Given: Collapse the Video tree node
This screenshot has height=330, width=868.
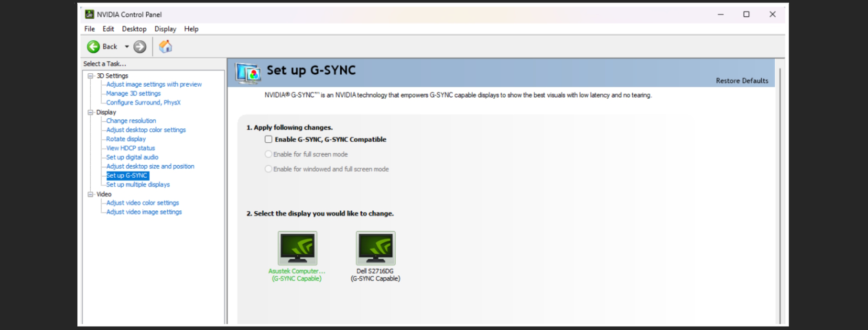Looking at the screenshot, I should coord(90,194).
